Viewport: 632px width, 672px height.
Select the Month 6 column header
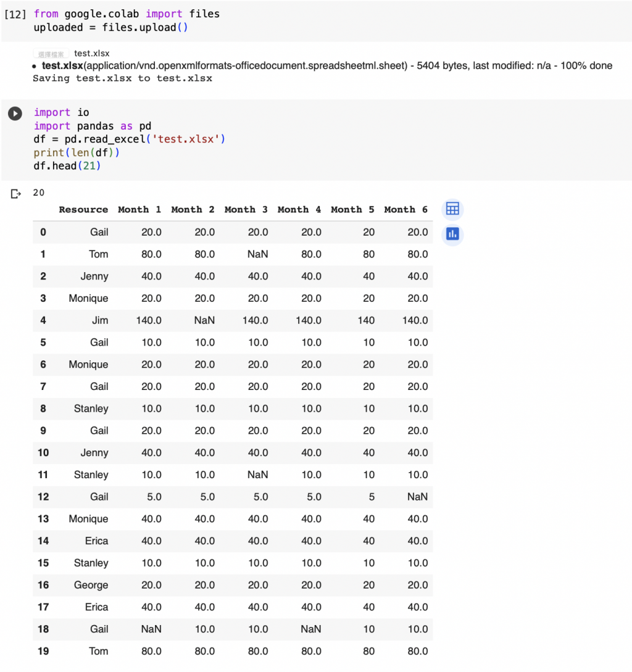[405, 210]
